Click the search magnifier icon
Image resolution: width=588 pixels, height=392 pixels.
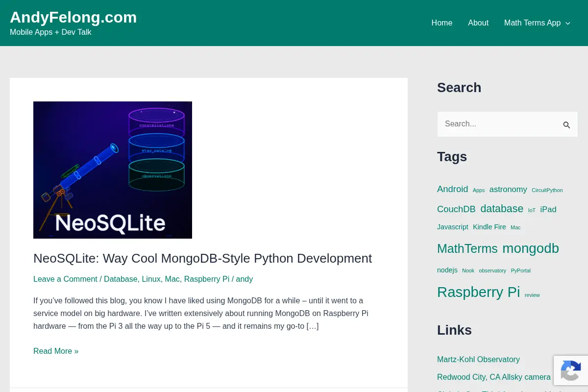pos(566,124)
